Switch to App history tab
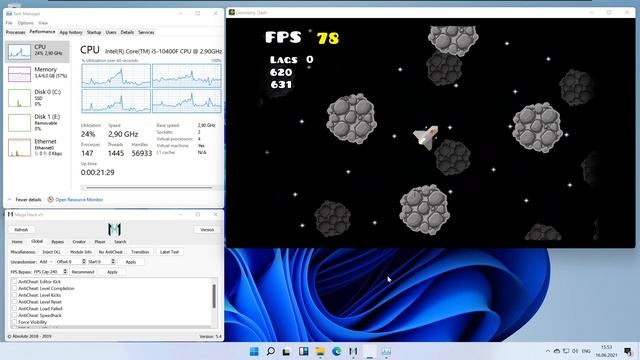Image resolution: width=640 pixels, height=360 pixels. tap(71, 32)
